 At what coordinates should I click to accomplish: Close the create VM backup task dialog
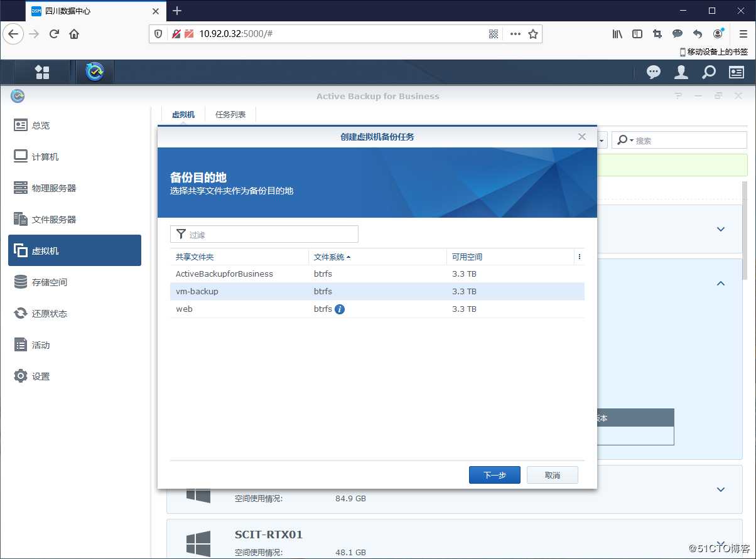pos(582,136)
